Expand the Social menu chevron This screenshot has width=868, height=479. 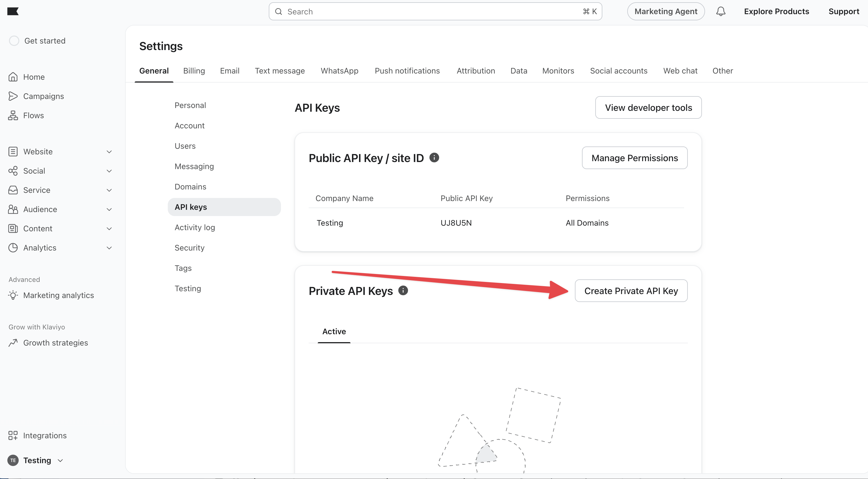109,171
